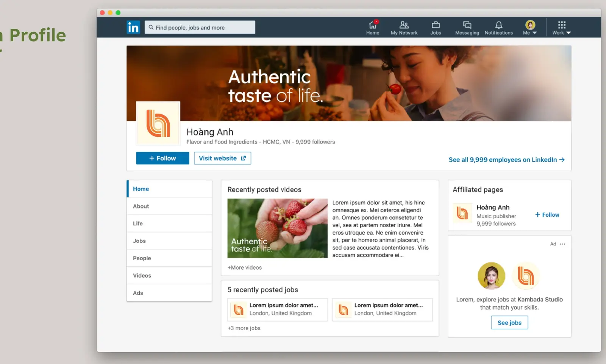Select the About sidebar tab
Image resolution: width=606 pixels, height=364 pixels.
tap(169, 206)
